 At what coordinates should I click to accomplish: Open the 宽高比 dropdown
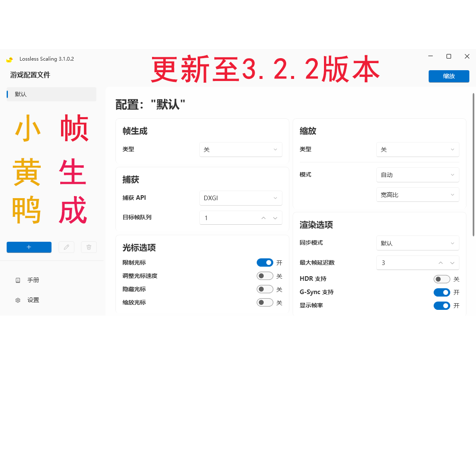pos(418,194)
